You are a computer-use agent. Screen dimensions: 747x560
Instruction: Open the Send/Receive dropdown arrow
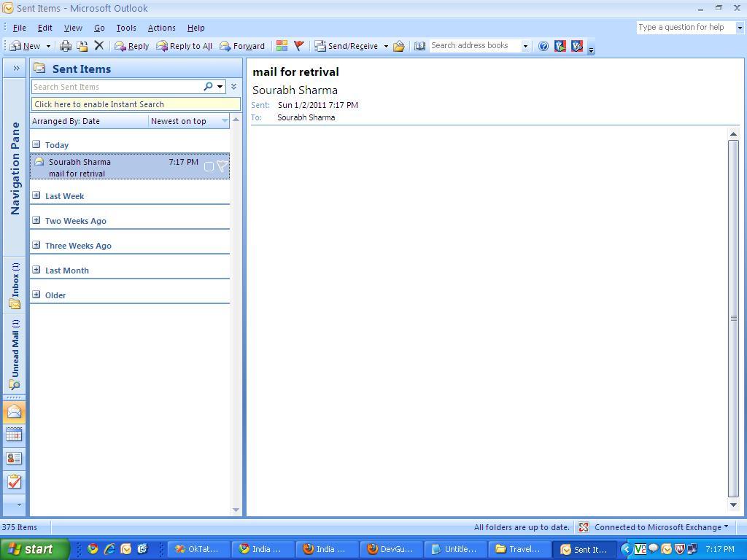[386, 46]
